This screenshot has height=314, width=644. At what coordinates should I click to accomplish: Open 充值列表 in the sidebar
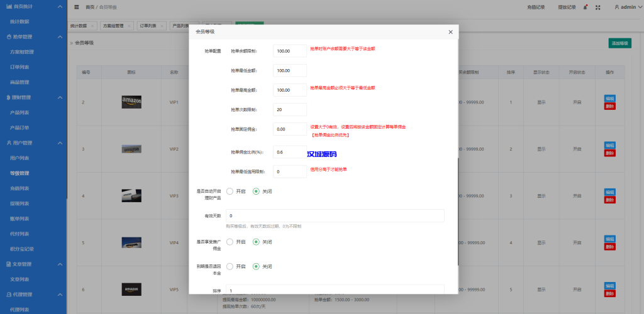(x=20, y=188)
